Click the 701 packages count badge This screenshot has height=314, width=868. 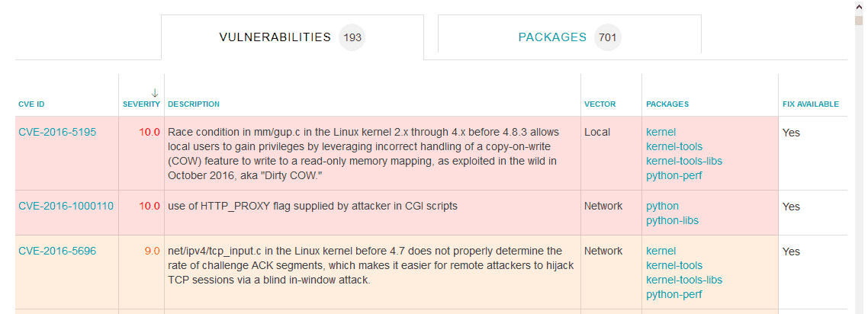[608, 37]
